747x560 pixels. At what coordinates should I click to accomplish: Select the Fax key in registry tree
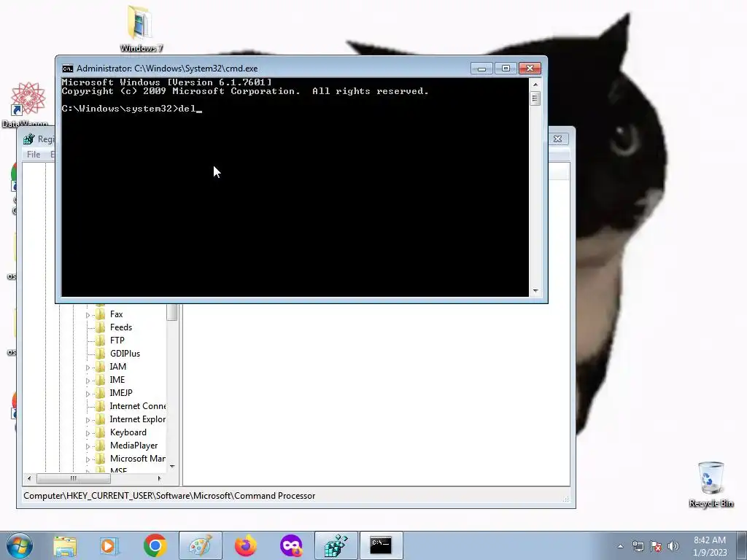click(x=116, y=314)
